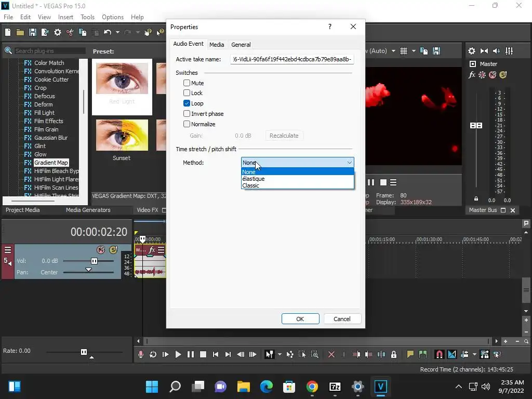Undo the last action
The image size is (532, 399).
pyautogui.click(x=108, y=32)
